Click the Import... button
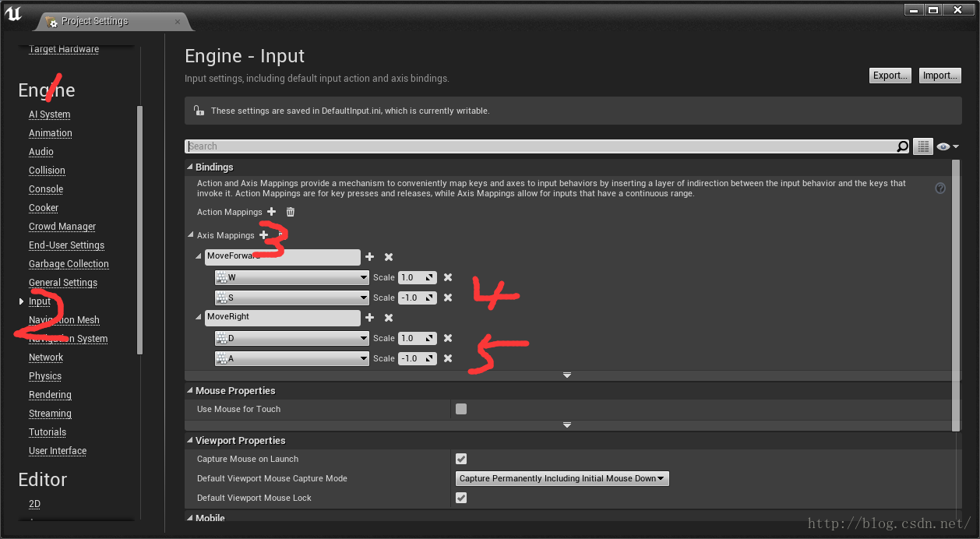980x539 pixels. [940, 76]
